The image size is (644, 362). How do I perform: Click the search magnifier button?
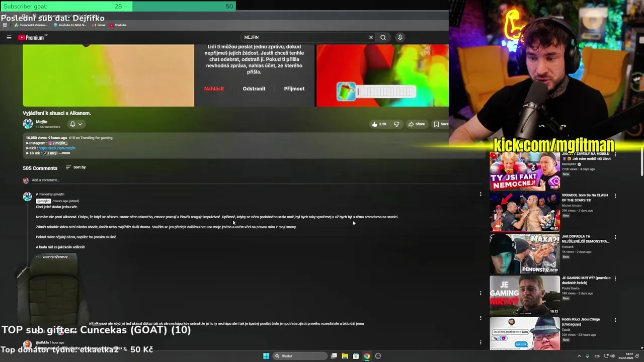coord(383,37)
